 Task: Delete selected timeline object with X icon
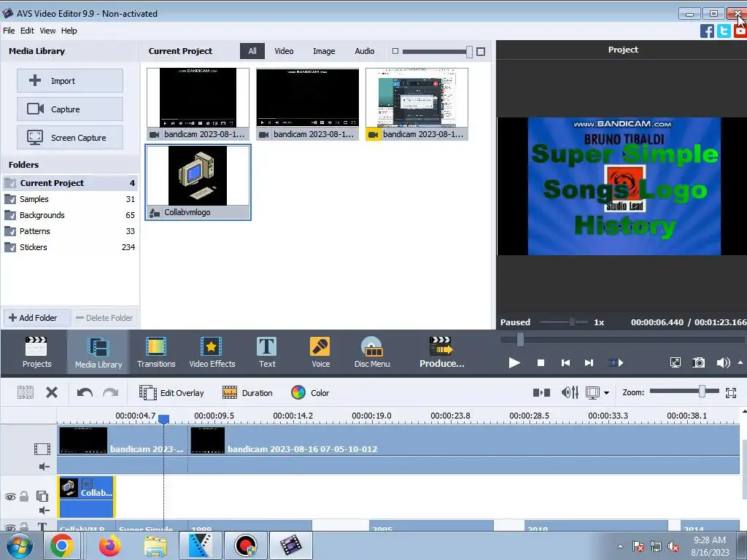pos(52,392)
